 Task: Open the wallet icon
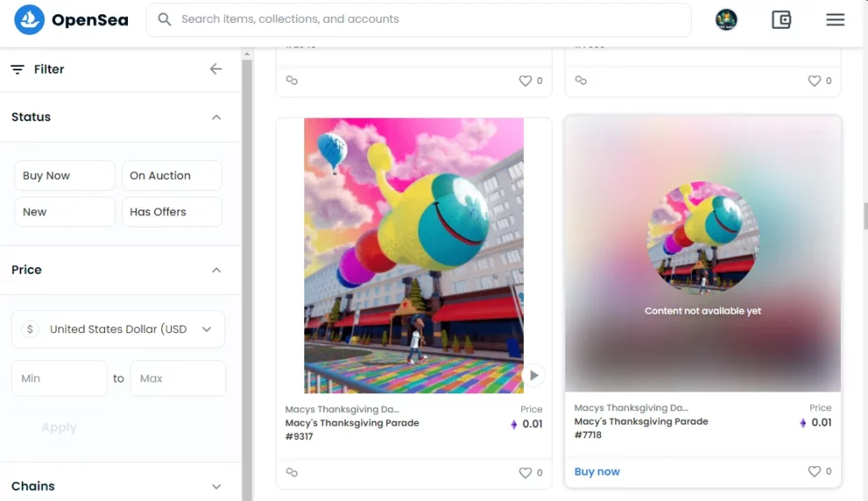(781, 19)
